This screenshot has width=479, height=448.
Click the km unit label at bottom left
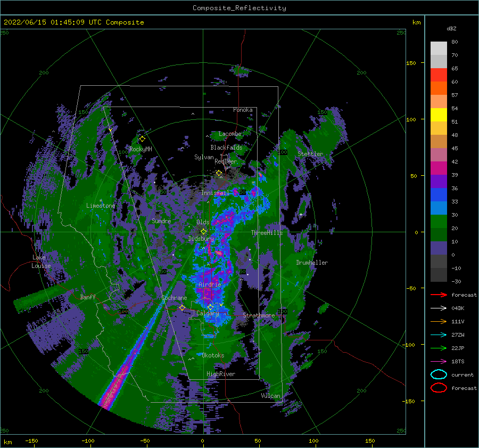[x=7, y=442]
